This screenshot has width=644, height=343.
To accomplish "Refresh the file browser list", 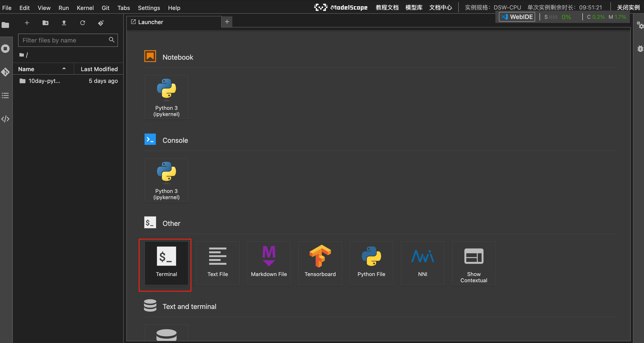I will tap(83, 23).
